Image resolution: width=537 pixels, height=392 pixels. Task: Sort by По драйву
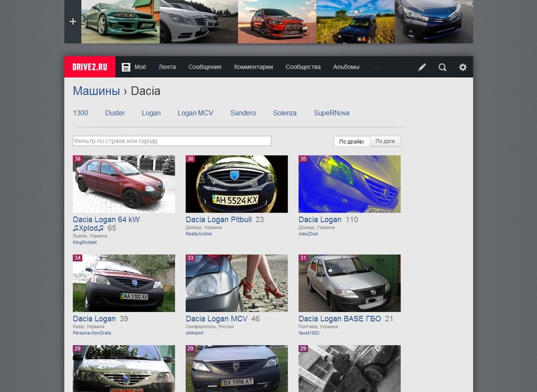[352, 141]
